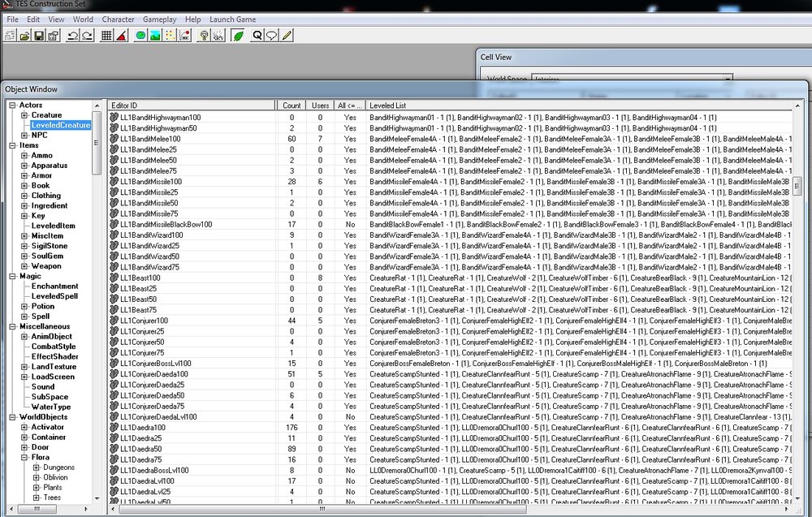This screenshot has width=812, height=517.
Task: Expand the NPC tree node
Action: click(24, 135)
